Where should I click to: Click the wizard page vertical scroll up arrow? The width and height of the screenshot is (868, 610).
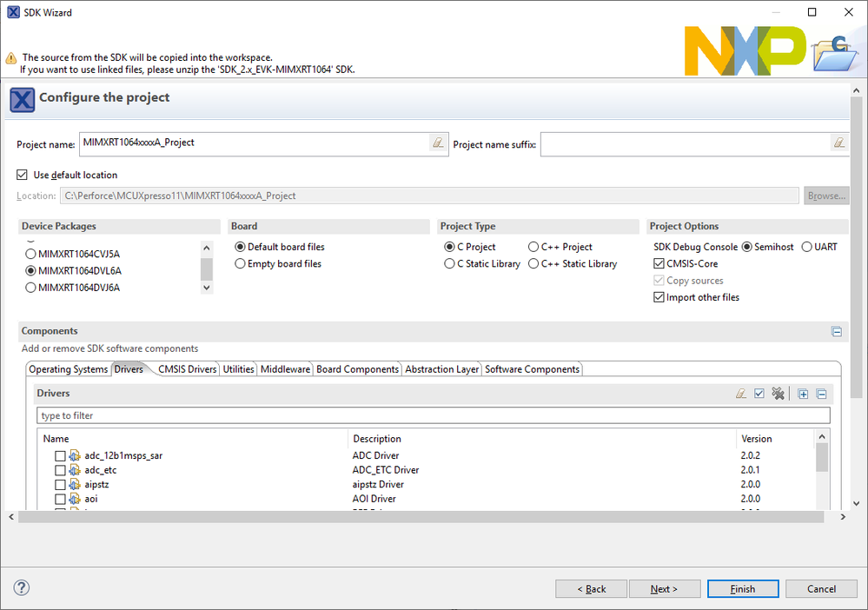point(857,90)
